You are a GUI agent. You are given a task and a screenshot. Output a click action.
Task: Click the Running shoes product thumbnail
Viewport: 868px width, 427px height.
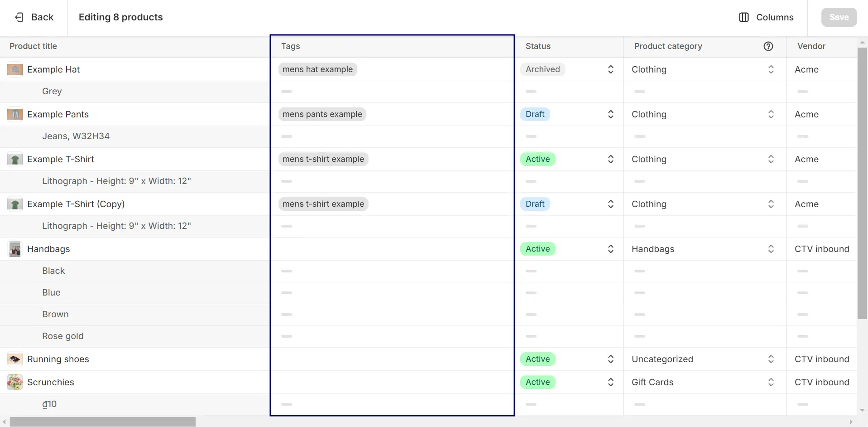tap(15, 359)
